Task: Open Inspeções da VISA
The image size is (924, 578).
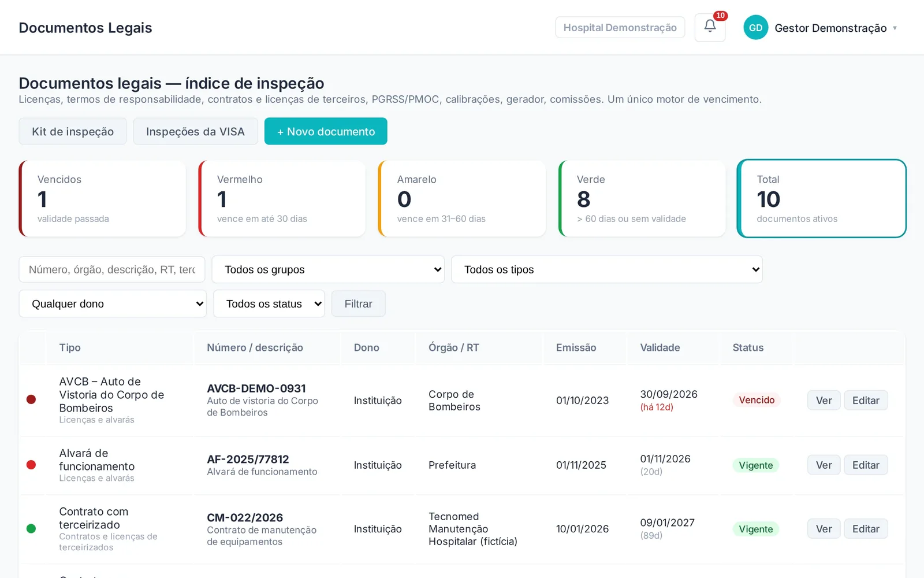Action: [195, 131]
